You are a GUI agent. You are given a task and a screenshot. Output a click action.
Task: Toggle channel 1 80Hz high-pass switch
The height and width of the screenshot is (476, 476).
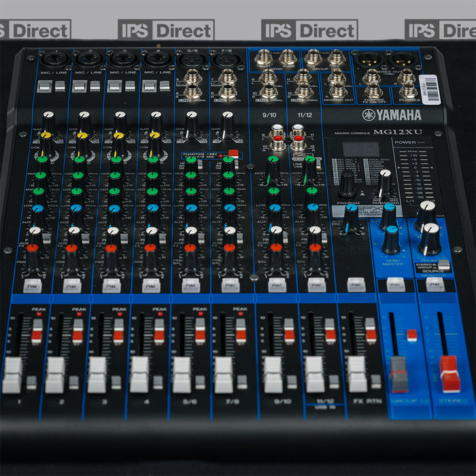60,86
